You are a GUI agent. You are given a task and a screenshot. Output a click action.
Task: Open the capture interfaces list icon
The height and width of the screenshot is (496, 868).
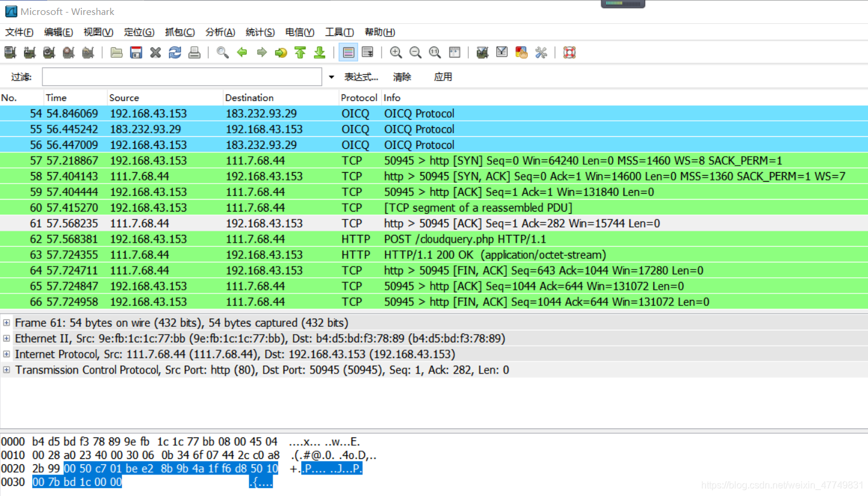pyautogui.click(x=10, y=53)
